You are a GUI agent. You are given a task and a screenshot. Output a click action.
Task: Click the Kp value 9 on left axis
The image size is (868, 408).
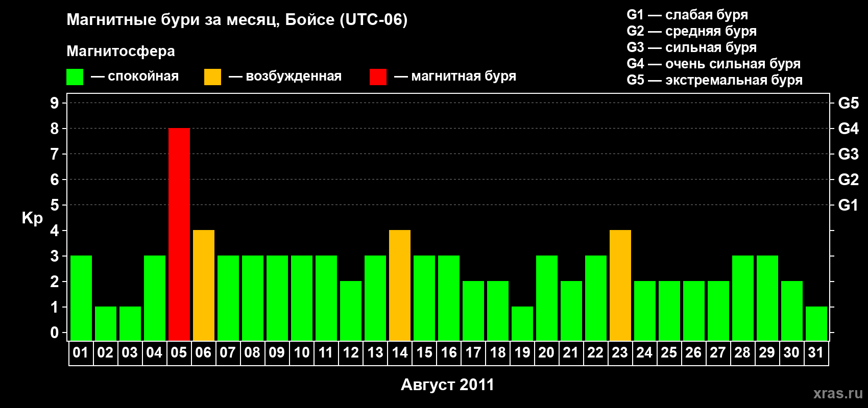55,103
